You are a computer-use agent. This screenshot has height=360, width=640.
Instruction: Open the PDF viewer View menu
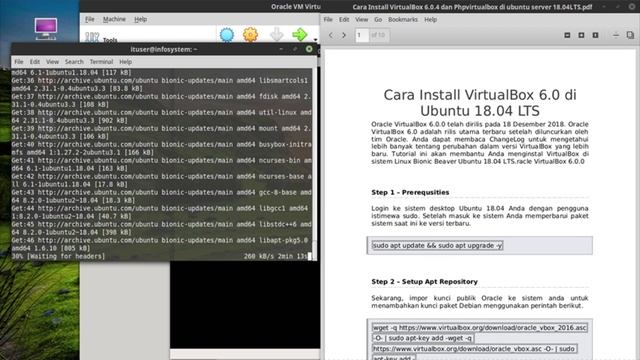point(361,19)
